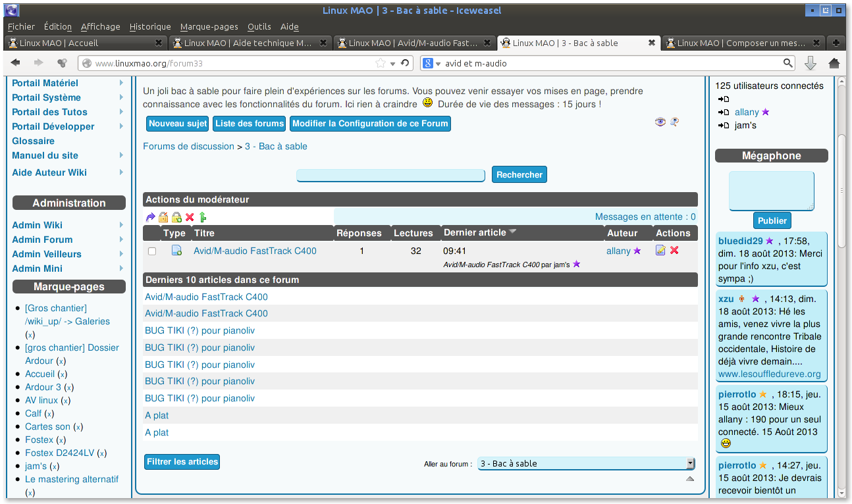Click the Mégaphone message text area

pyautogui.click(x=772, y=191)
